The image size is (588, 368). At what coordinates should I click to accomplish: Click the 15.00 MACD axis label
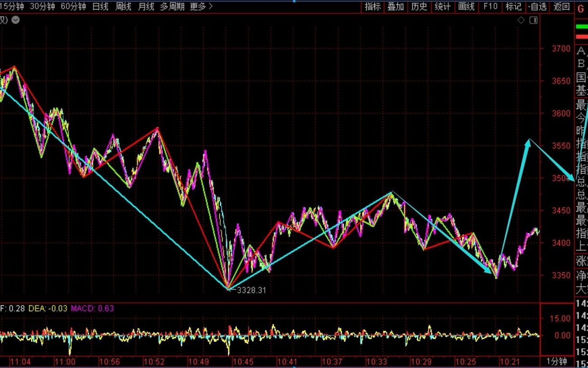(561, 319)
